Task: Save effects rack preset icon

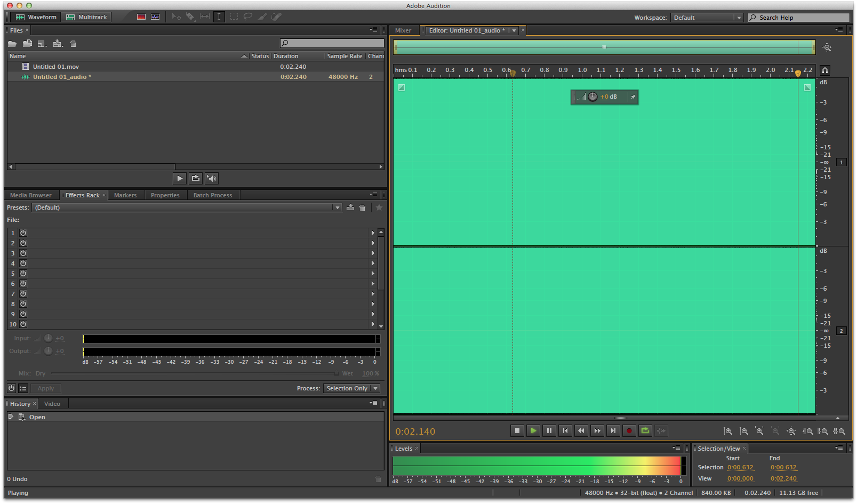Action: (350, 207)
